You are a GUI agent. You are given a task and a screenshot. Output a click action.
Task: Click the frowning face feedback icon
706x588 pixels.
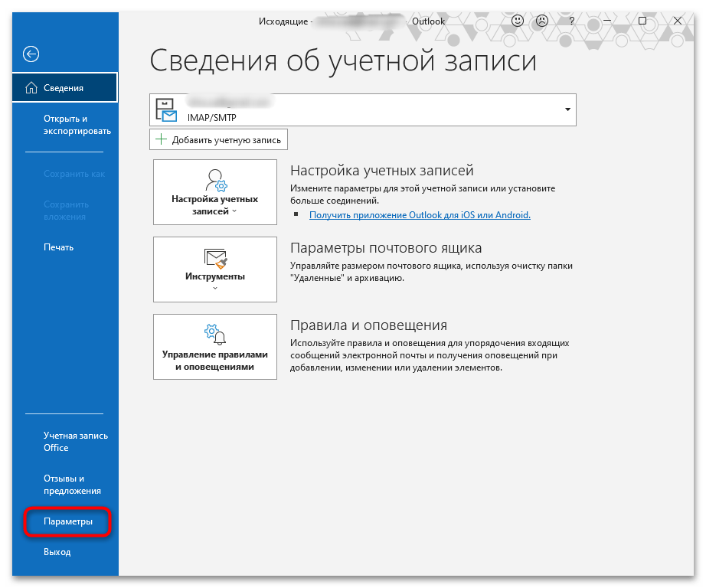542,21
